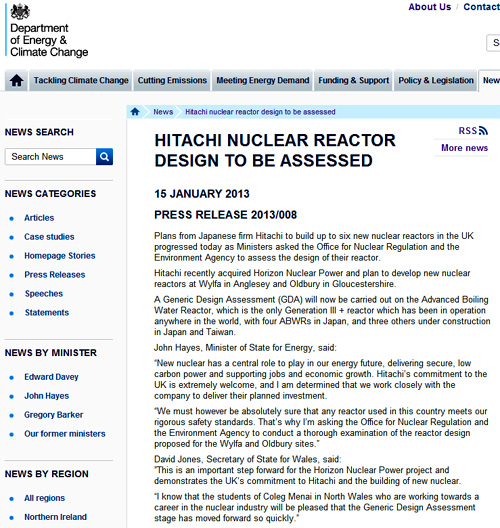Open the Statements category
This screenshot has height=528, width=500.
coord(47,312)
